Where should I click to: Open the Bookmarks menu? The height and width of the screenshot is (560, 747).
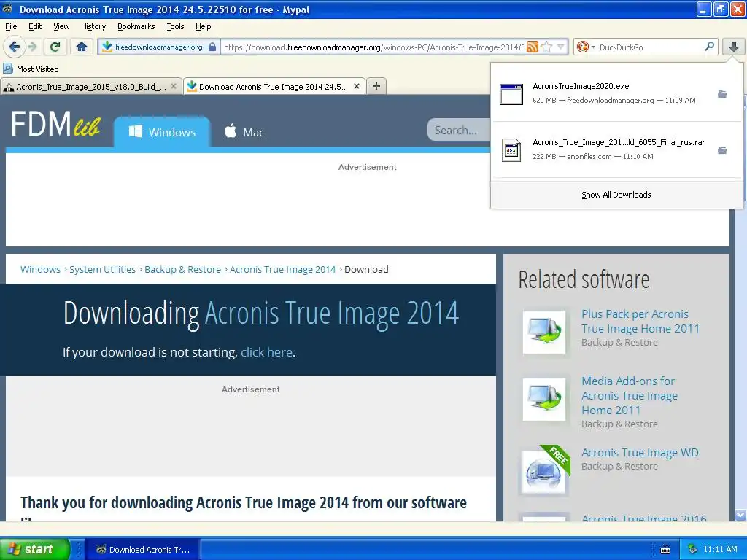point(136,26)
